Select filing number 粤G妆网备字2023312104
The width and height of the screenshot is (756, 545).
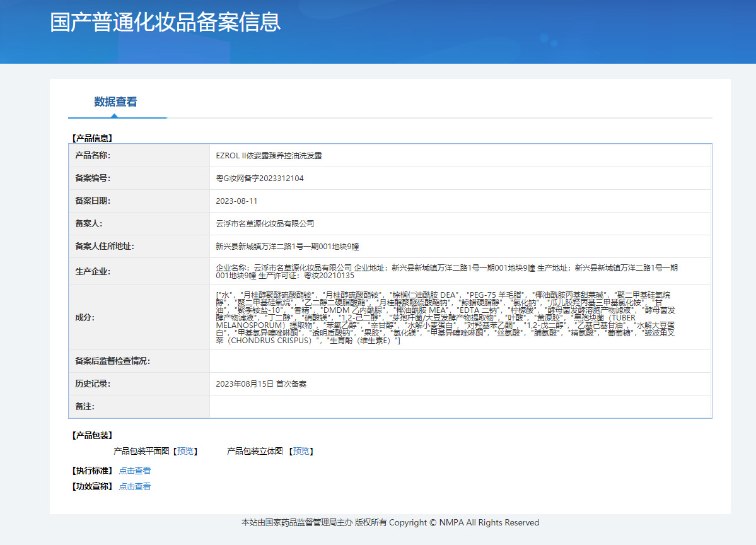[259, 178]
